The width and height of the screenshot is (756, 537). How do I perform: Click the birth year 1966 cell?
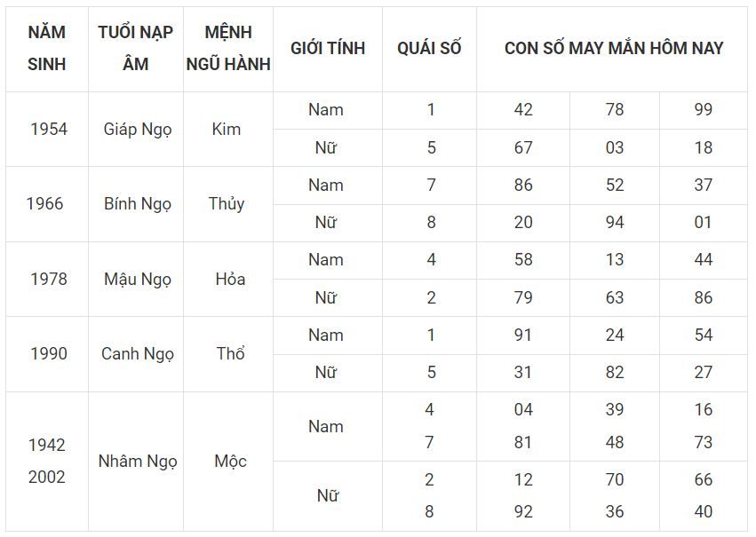click(44, 203)
